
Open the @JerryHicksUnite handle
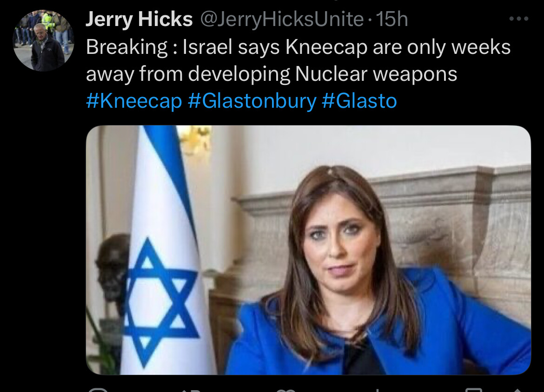click(282, 19)
